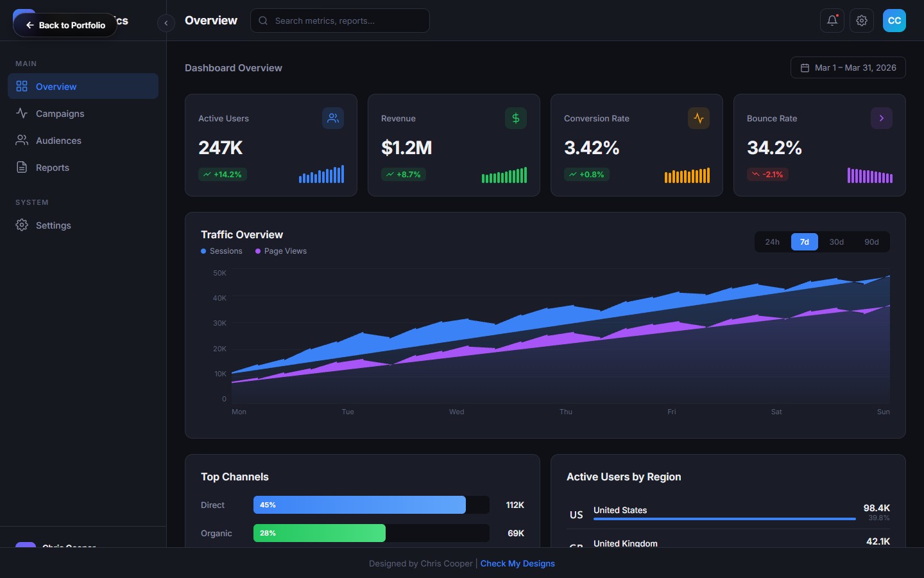The height and width of the screenshot is (578, 924).
Task: Click the search magnifier icon
Action: 263,21
